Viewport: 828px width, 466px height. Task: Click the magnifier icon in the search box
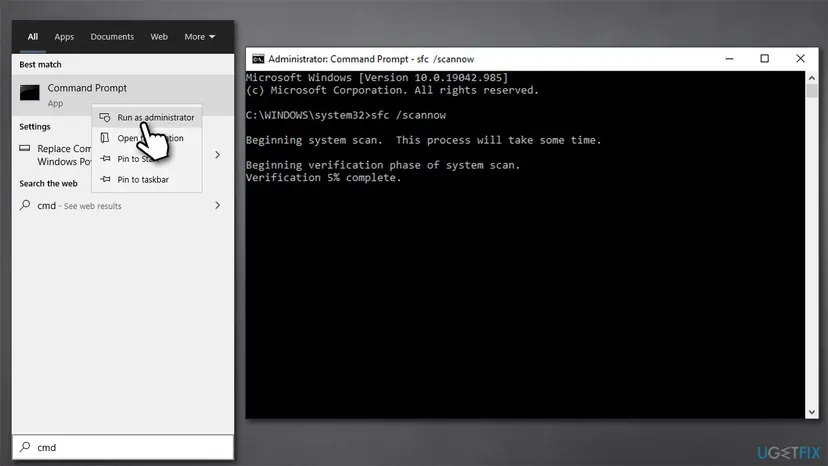click(25, 447)
